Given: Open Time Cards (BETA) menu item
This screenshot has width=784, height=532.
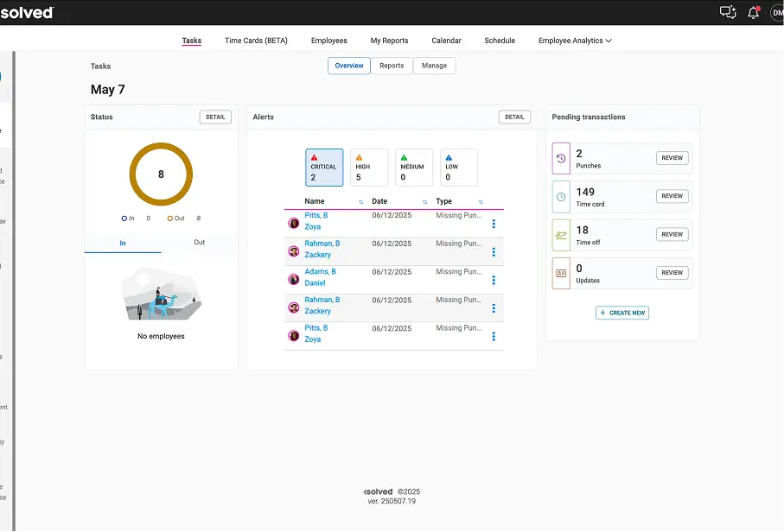Looking at the screenshot, I should [x=256, y=41].
